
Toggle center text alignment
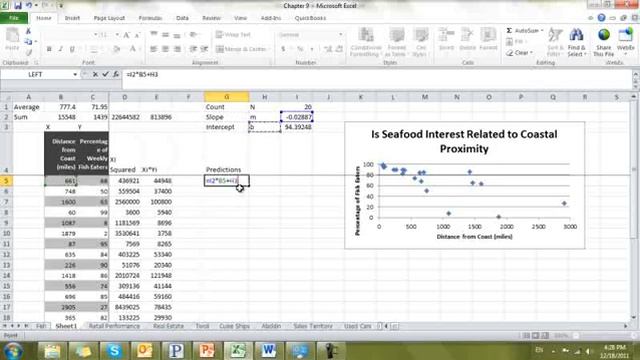point(165,49)
